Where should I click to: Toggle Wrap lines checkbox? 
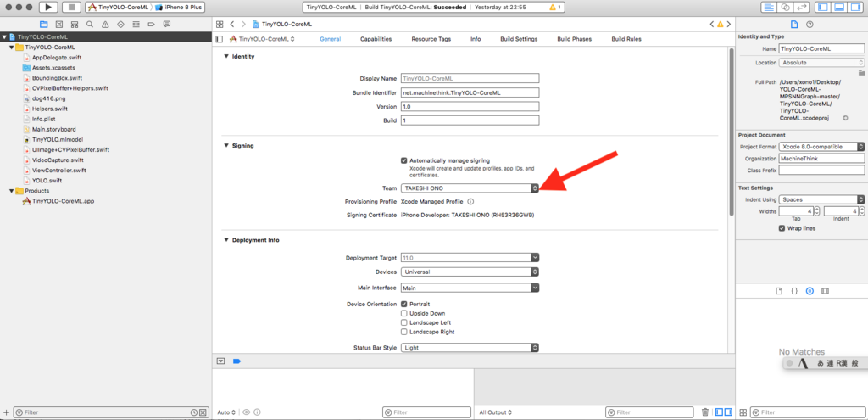(x=782, y=228)
